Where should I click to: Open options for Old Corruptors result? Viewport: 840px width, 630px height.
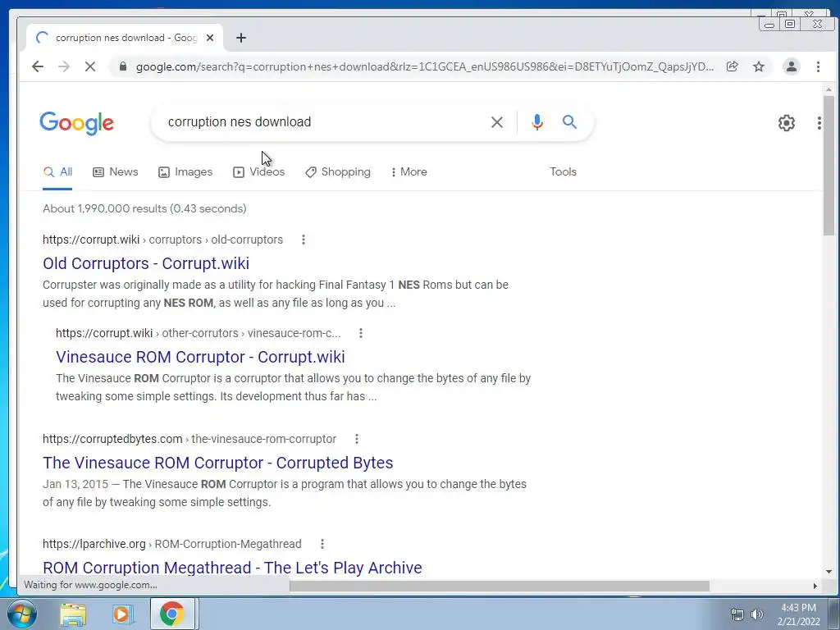click(x=304, y=240)
